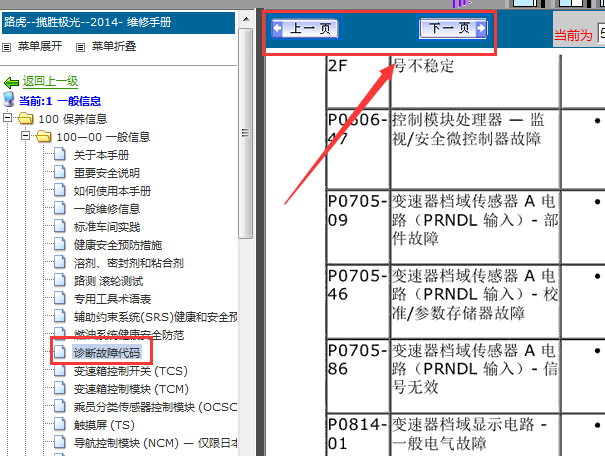605x456 pixels.
Task: Open the 100—00 一般信息 folder label
Action: [103, 137]
